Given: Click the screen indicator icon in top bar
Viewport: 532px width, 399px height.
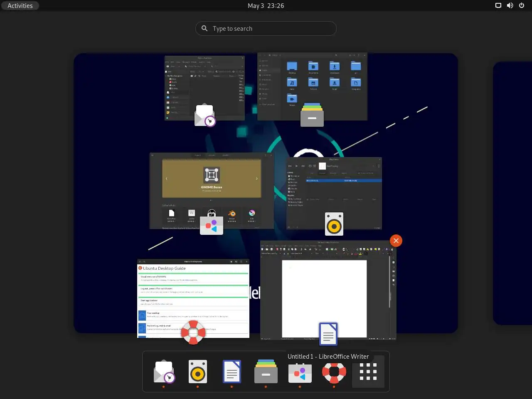Looking at the screenshot, I should (498, 5).
